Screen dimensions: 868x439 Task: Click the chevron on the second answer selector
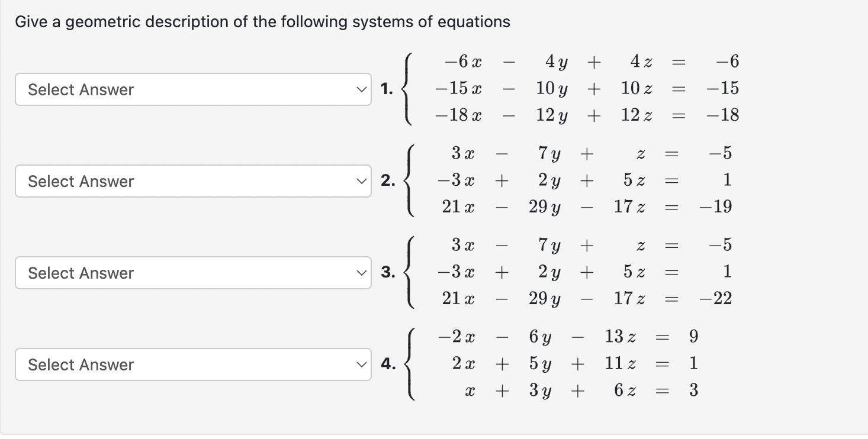361,181
